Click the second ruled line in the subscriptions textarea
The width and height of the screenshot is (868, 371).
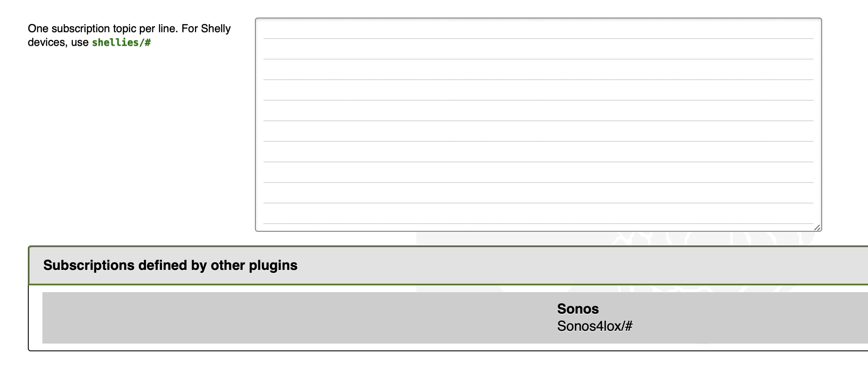tap(538, 49)
